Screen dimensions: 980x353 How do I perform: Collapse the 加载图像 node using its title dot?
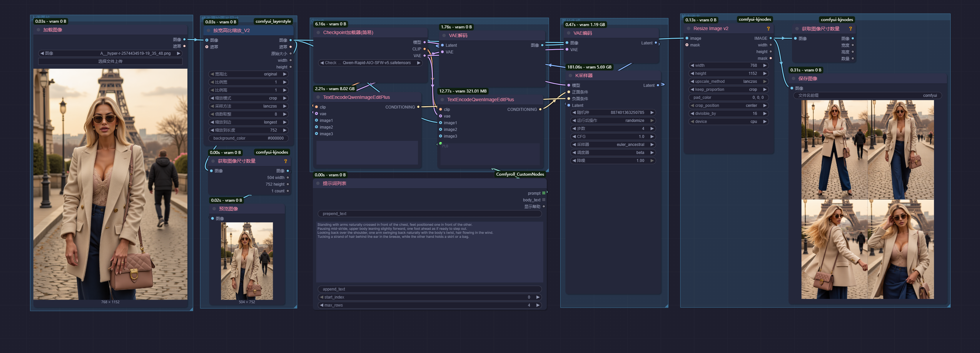(38, 30)
